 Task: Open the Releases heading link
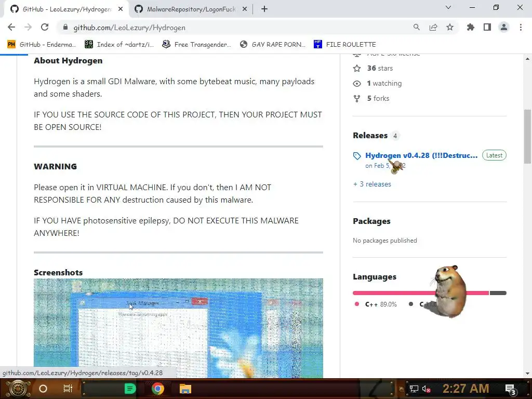click(x=370, y=136)
